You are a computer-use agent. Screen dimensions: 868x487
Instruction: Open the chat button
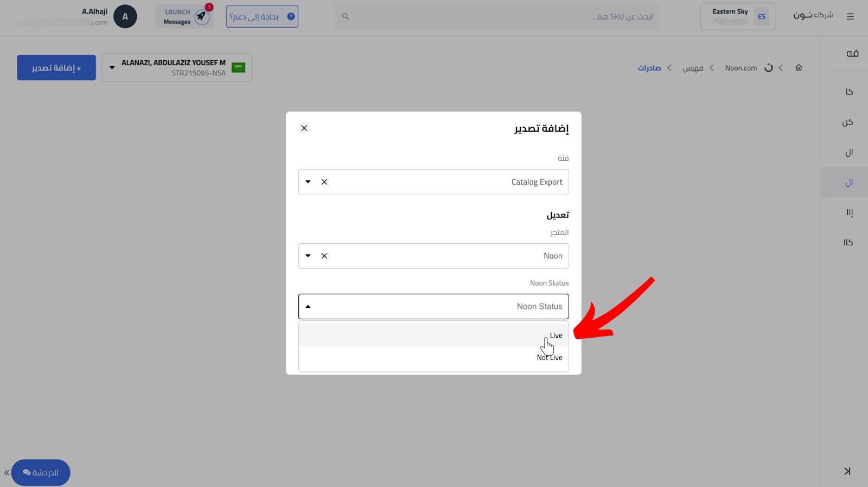click(41, 472)
